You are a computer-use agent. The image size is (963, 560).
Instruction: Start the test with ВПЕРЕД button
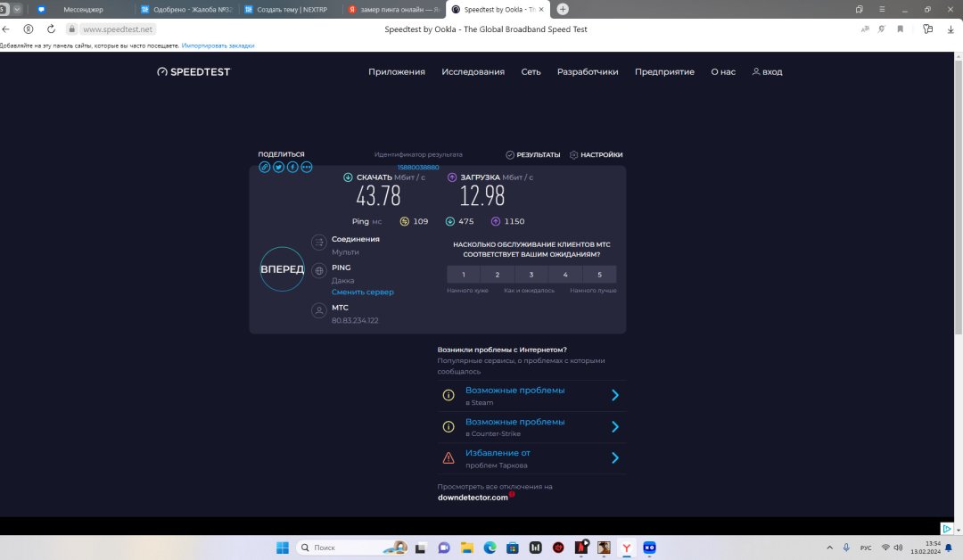282,269
